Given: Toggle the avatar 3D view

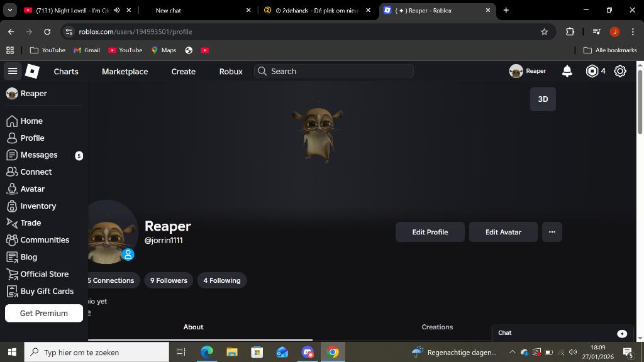Looking at the screenshot, I should click(543, 99).
